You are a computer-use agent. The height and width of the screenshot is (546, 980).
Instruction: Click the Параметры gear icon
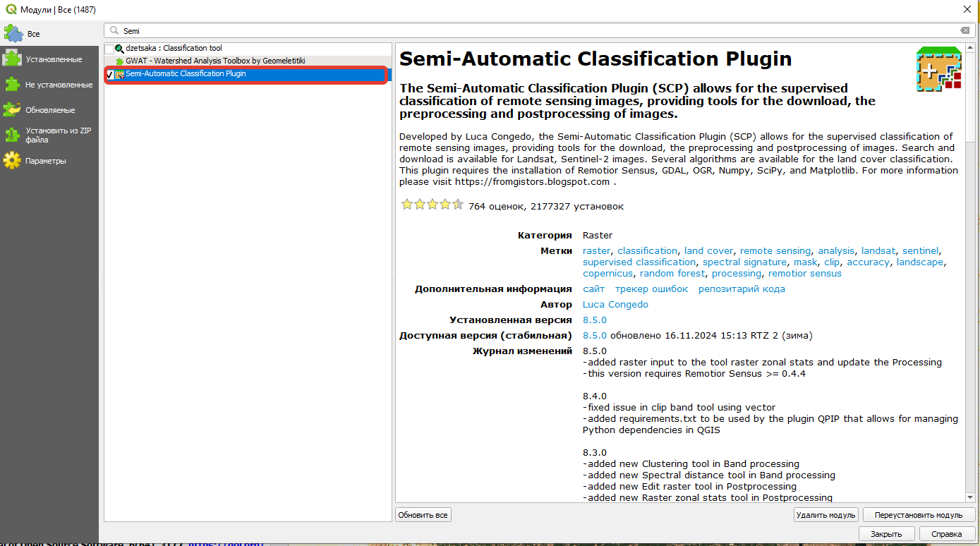[12, 161]
